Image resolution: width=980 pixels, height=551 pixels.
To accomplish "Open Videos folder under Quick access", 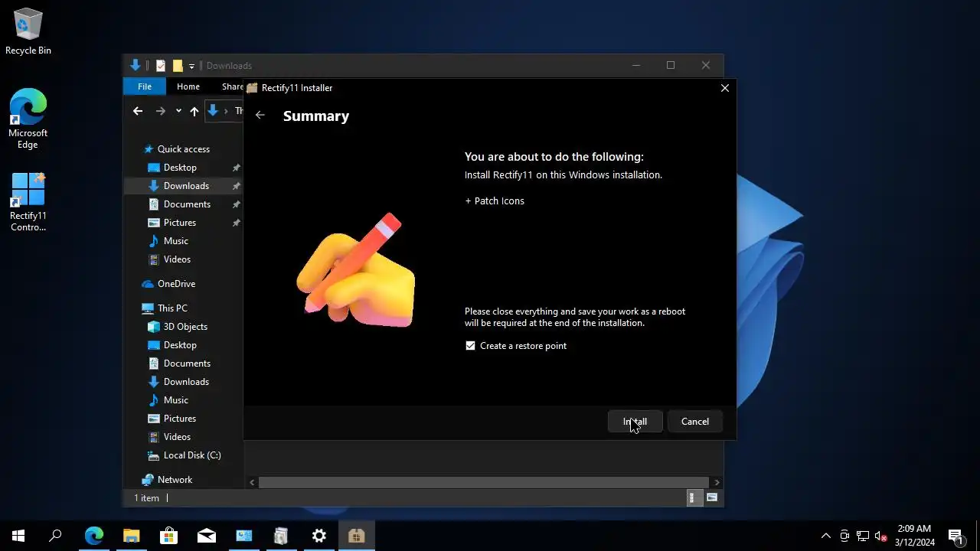I will pos(177,259).
